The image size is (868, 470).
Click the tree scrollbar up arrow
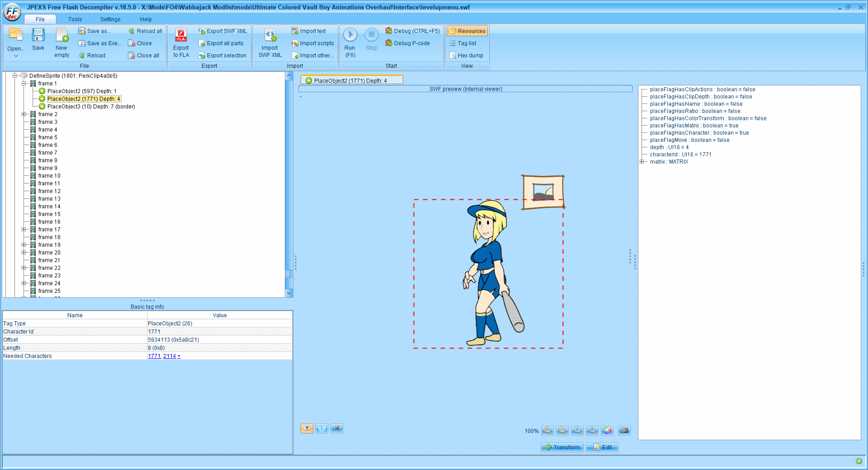pyautogui.click(x=289, y=76)
